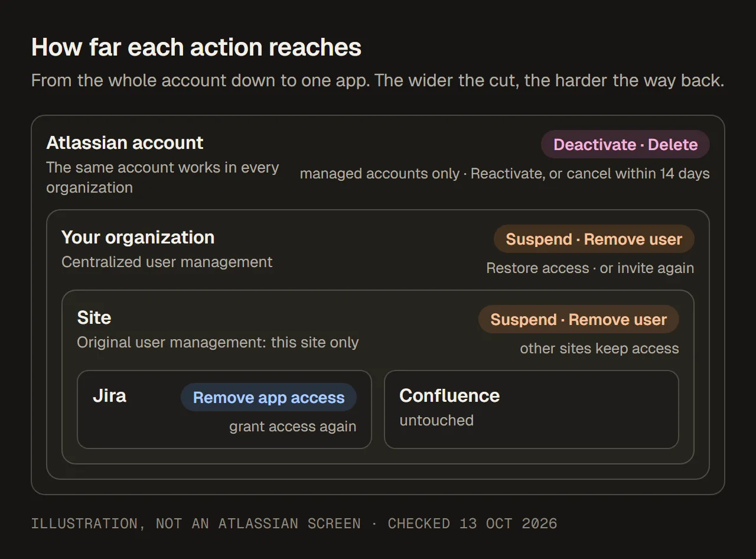The width and height of the screenshot is (756, 559).
Task: Click the footer line "ILLUSTRATION, NOT AN ATLASSIAN SCREEN"
Action: point(195,524)
